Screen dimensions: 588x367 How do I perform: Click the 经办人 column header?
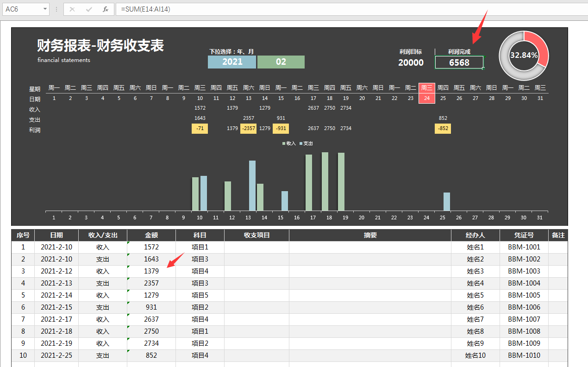(x=475, y=235)
